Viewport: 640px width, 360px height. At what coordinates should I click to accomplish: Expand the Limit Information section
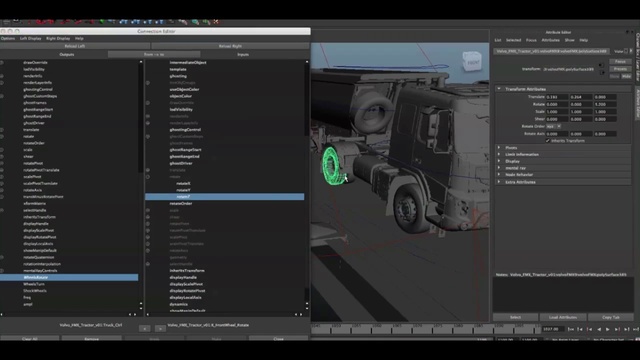499,154
